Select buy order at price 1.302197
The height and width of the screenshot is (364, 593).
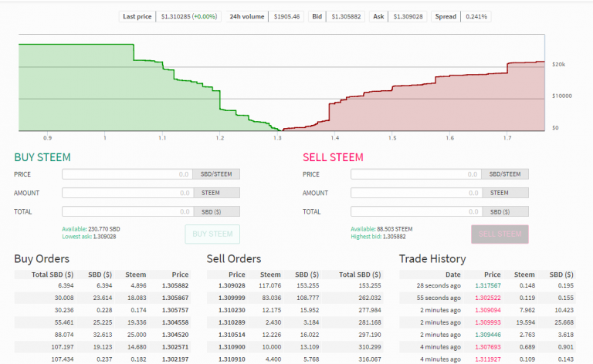(x=103, y=359)
